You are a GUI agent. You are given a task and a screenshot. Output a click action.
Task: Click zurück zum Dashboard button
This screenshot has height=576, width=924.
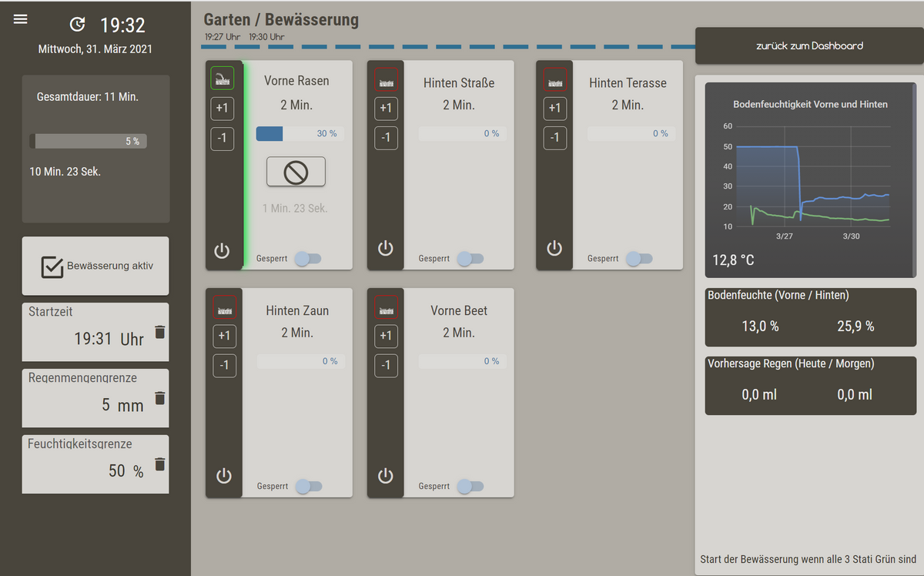809,46
